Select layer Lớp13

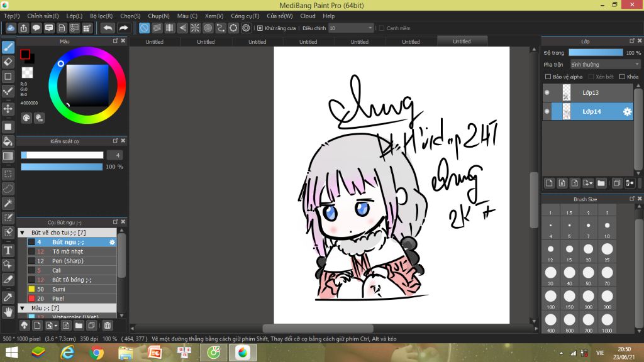tap(588, 92)
